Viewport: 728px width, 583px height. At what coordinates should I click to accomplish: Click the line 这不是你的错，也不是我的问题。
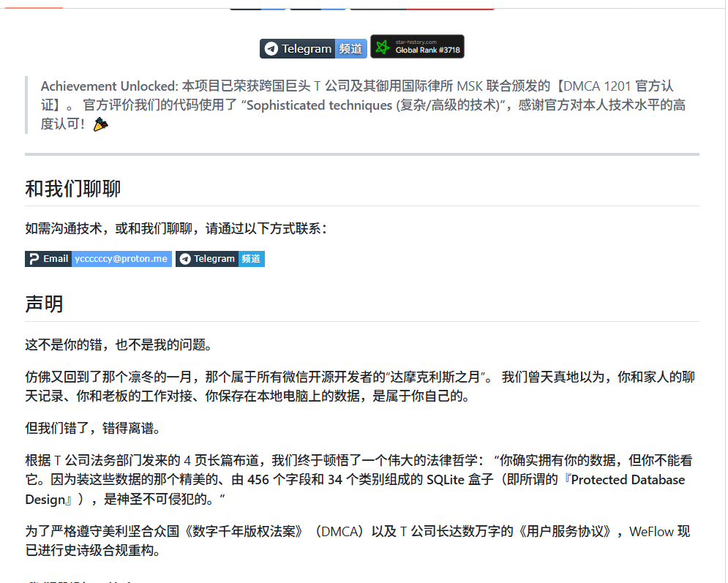119,345
